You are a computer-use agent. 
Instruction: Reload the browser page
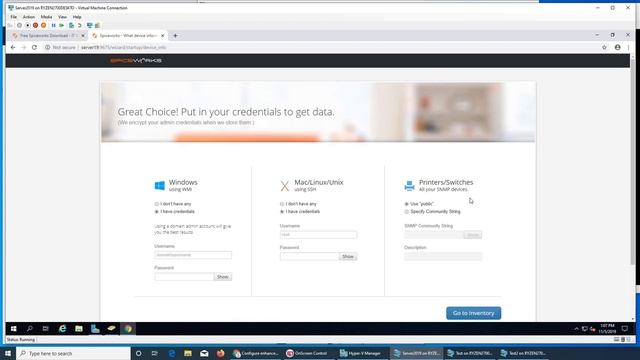[x=34, y=47]
